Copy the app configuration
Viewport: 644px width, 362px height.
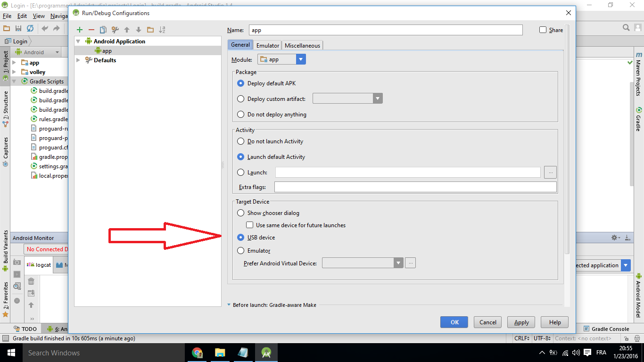103,29
